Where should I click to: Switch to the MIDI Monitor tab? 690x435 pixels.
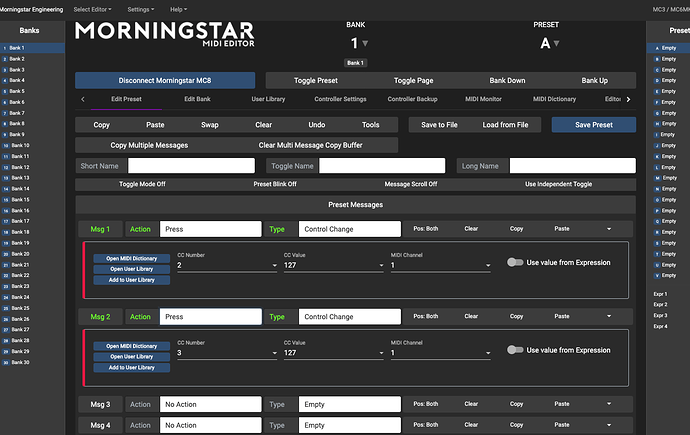(483, 99)
